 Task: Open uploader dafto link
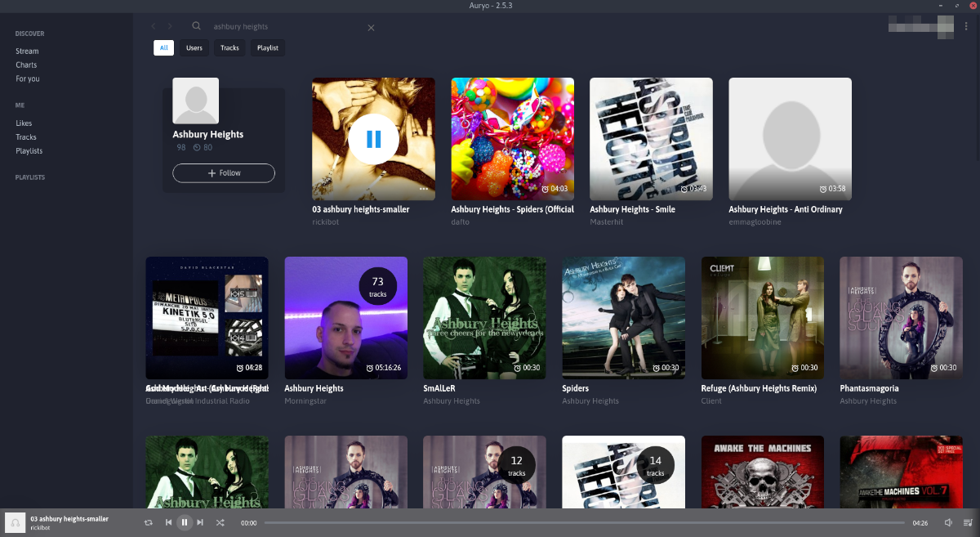(x=461, y=222)
